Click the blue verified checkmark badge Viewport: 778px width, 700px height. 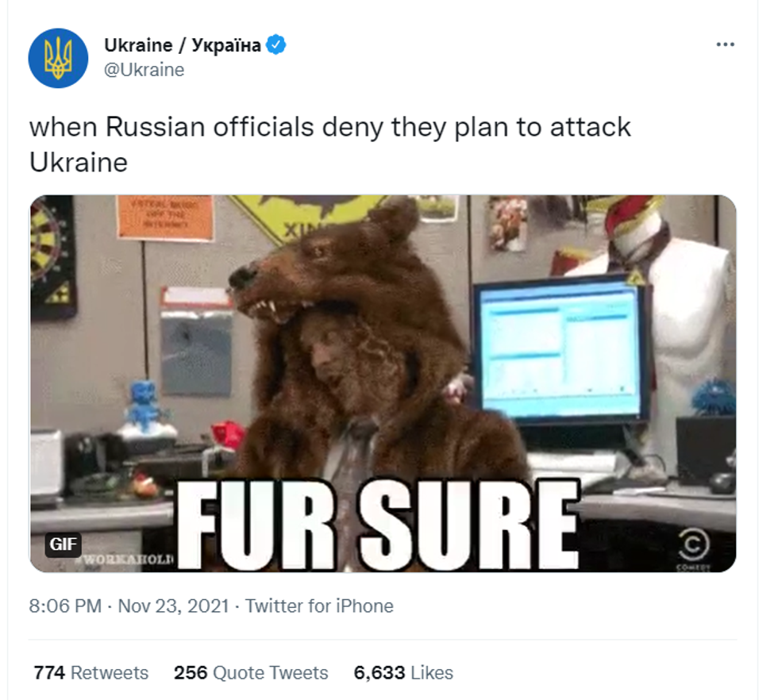[276, 45]
